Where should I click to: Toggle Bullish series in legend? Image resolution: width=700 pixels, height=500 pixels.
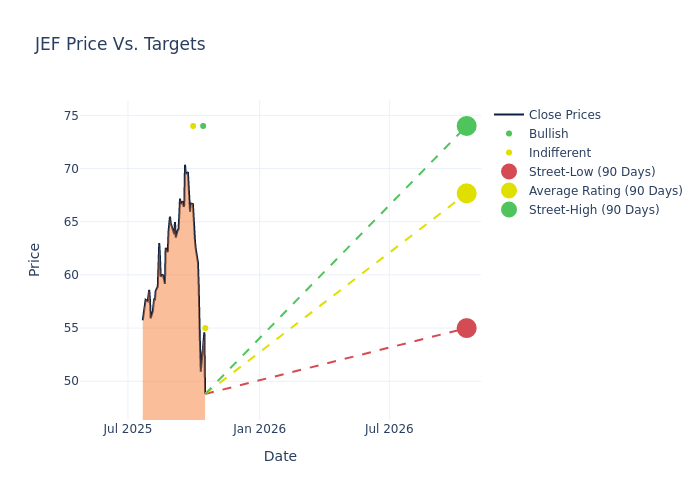548,134
